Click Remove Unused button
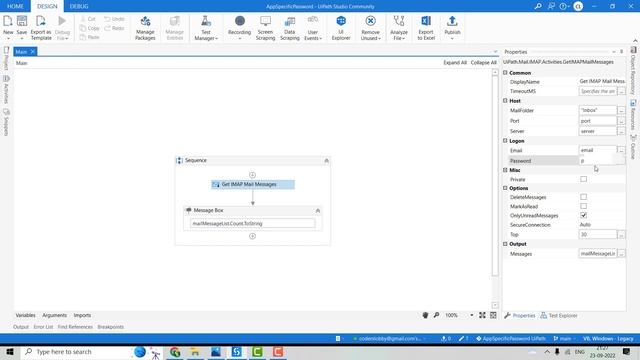 click(371, 28)
